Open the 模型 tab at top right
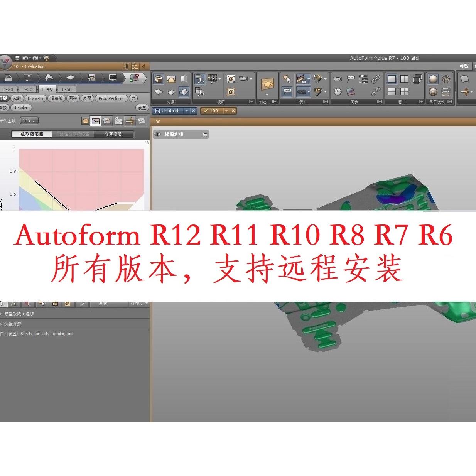The height and width of the screenshot is (476, 476). click(x=464, y=66)
